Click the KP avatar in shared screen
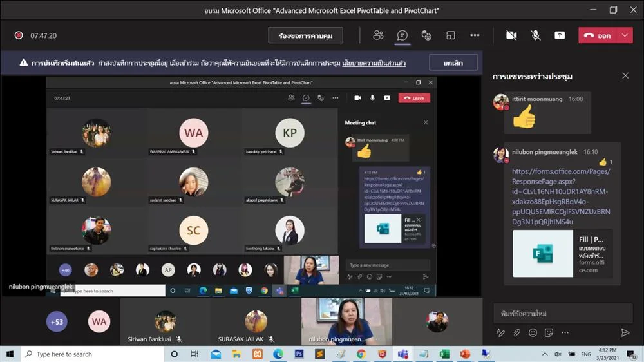This screenshot has width=644, height=362. coord(290,133)
